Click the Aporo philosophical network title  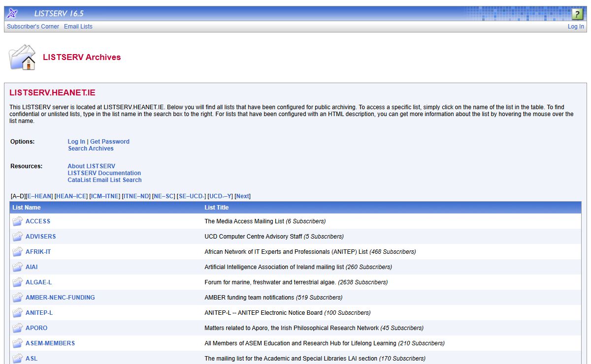click(x=292, y=328)
